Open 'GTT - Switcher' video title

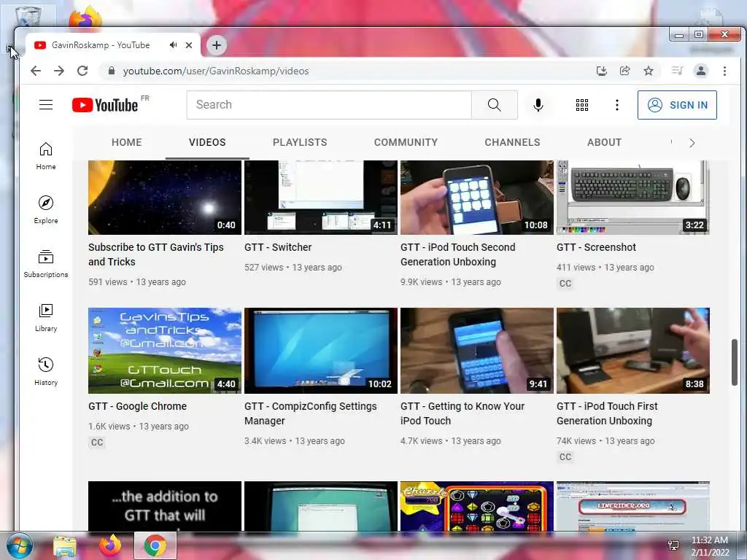[278, 248]
